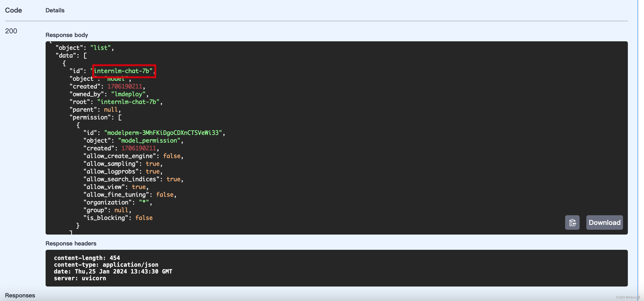Click the "allow_create_engine": false line

click(x=133, y=156)
